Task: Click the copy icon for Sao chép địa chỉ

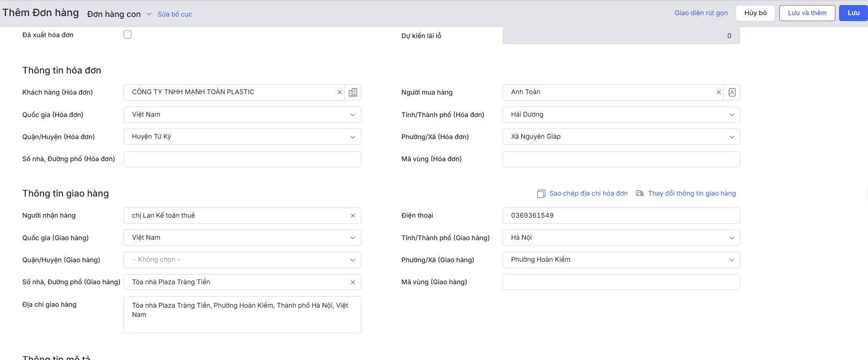Action: point(541,194)
